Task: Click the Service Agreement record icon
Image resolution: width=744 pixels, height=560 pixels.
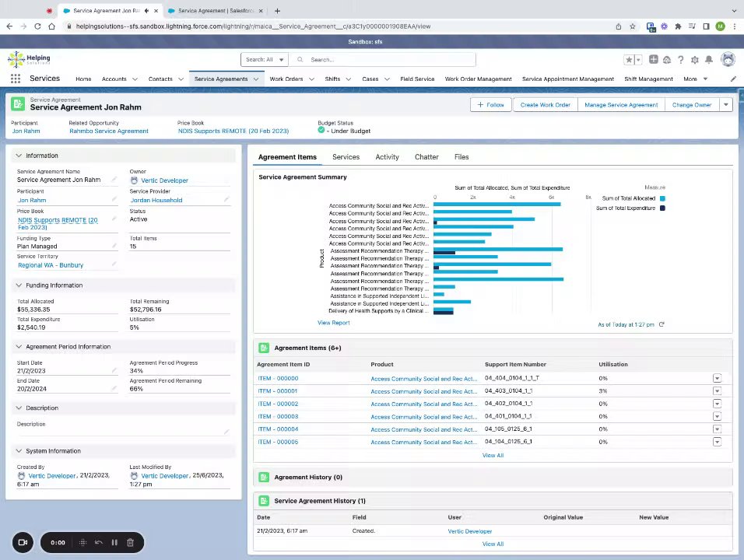Action: (x=18, y=104)
